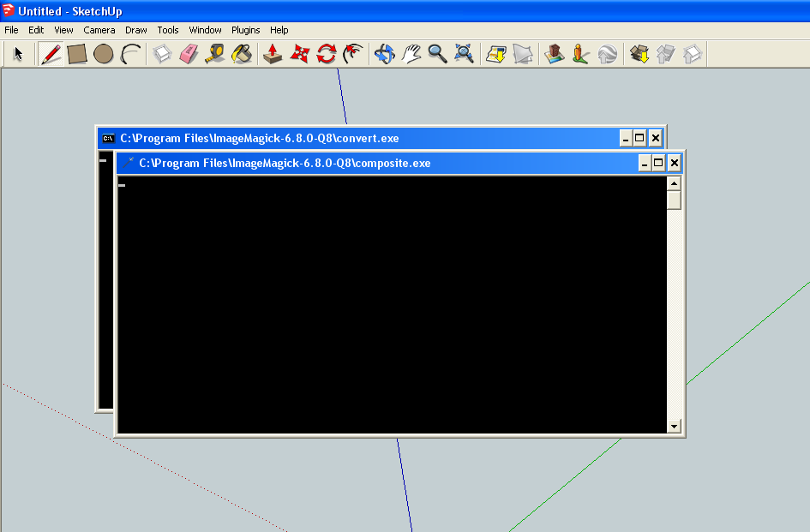Screen dimensions: 810x532
Task: Open the Camera menu
Action: [x=99, y=30]
